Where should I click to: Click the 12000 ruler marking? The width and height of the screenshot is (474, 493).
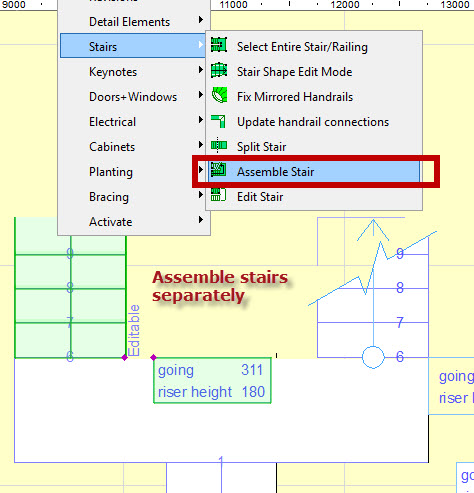click(345, 5)
